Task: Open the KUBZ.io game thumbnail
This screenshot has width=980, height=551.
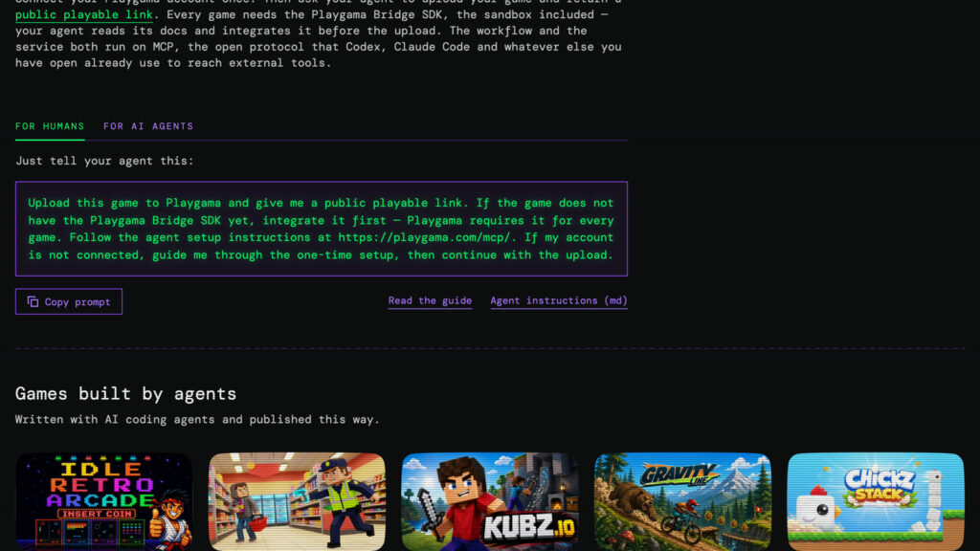Action: (x=490, y=501)
